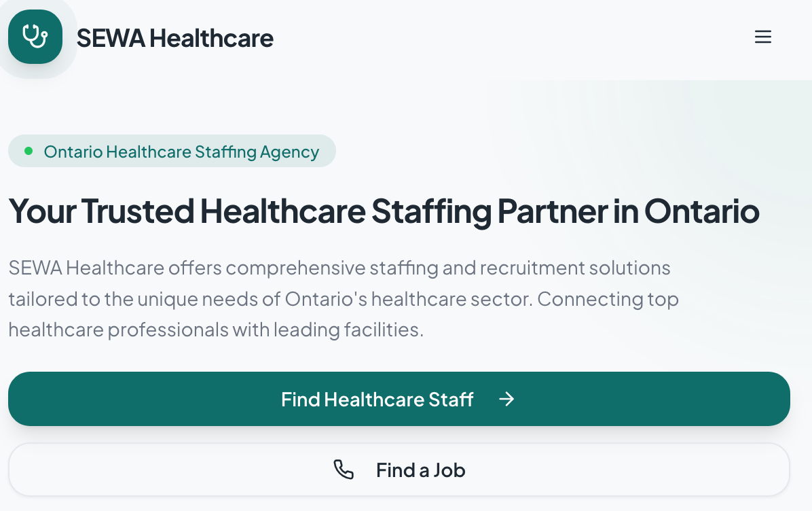The height and width of the screenshot is (511, 812).
Task: Click the "healthcare professionals with leading facilities" line
Action: pyautogui.click(x=216, y=330)
